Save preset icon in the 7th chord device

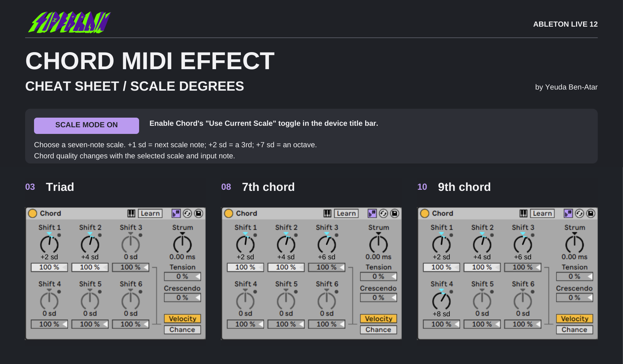pyautogui.click(x=395, y=213)
